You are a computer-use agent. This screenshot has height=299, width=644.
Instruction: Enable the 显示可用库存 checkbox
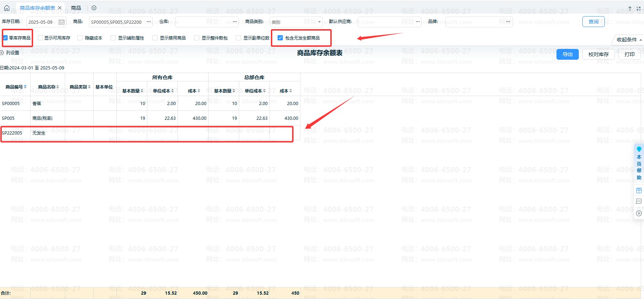[40, 38]
